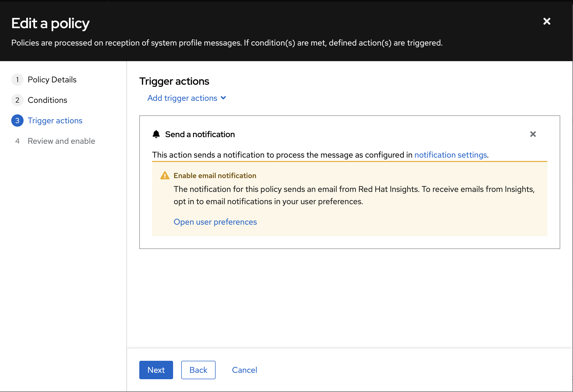The height and width of the screenshot is (392, 573).
Task: Click the warning triangle icon
Action: click(165, 176)
